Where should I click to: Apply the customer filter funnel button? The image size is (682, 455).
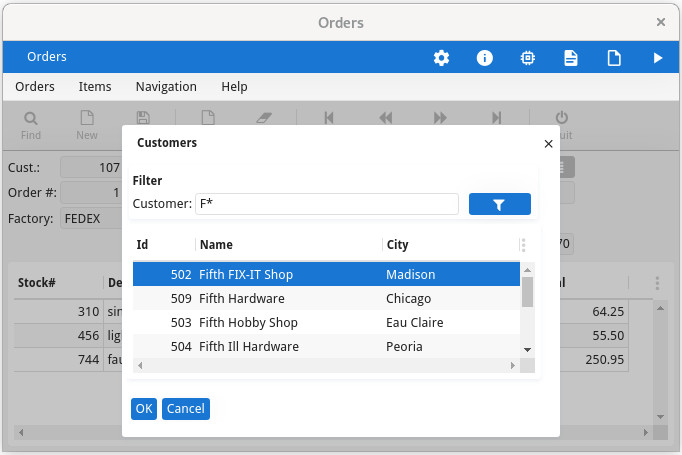click(500, 204)
